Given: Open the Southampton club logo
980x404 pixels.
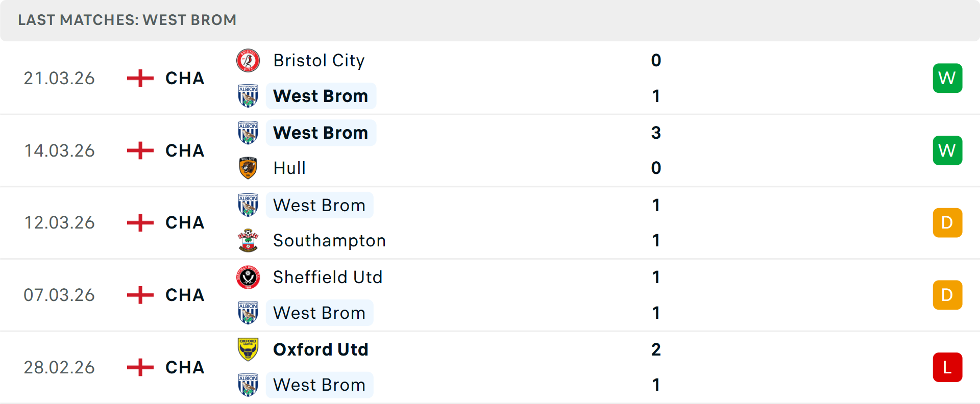Looking at the screenshot, I should [x=248, y=240].
